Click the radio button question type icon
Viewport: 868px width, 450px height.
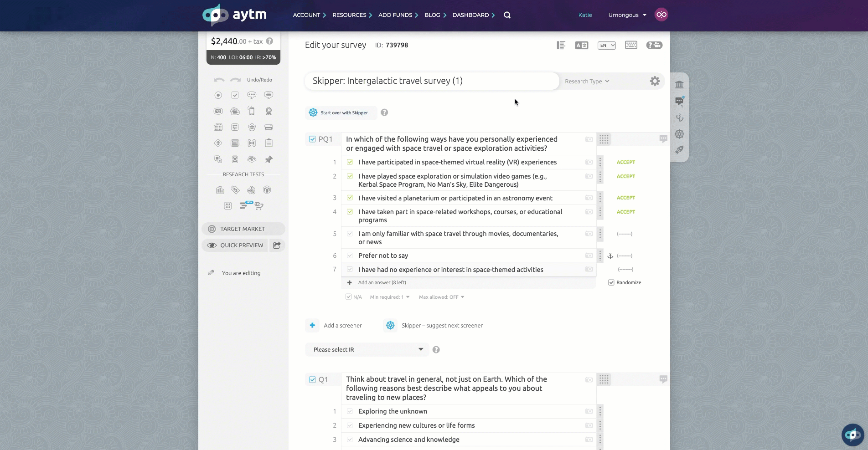click(x=218, y=95)
